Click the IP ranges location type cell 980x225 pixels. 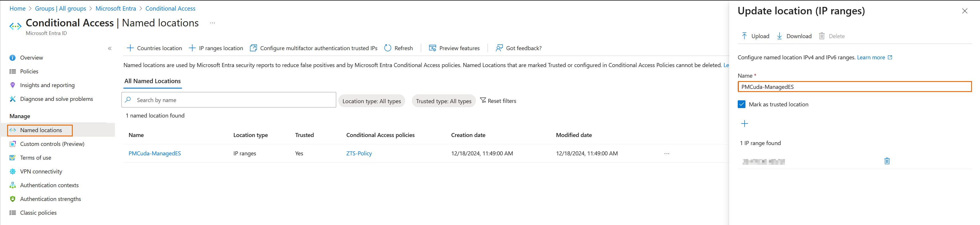pyautogui.click(x=245, y=153)
